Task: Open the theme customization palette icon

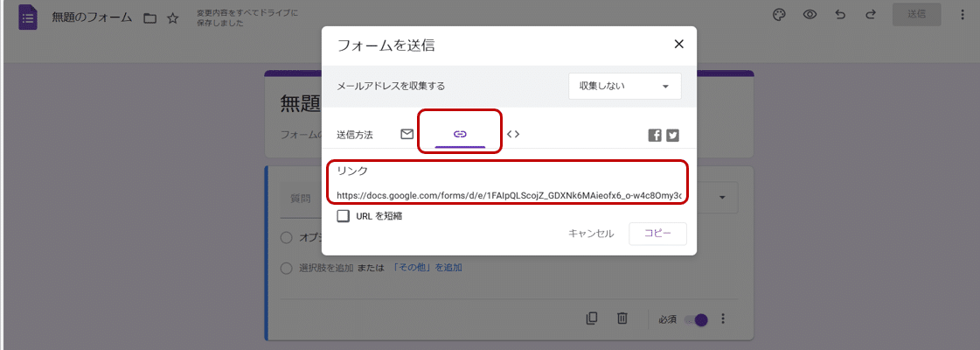Action: (780, 15)
